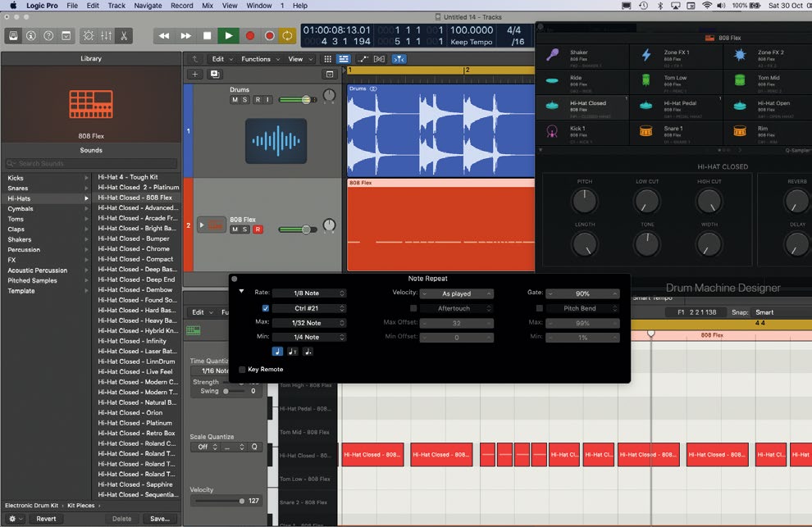Disable record on the 808 Flex track
Image resolution: width=812 pixels, height=527 pixels.
tap(258, 229)
